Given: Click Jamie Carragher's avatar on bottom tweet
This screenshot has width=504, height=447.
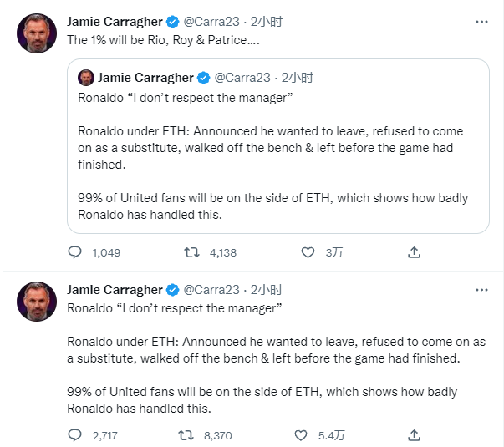Looking at the screenshot, I should [x=38, y=302].
